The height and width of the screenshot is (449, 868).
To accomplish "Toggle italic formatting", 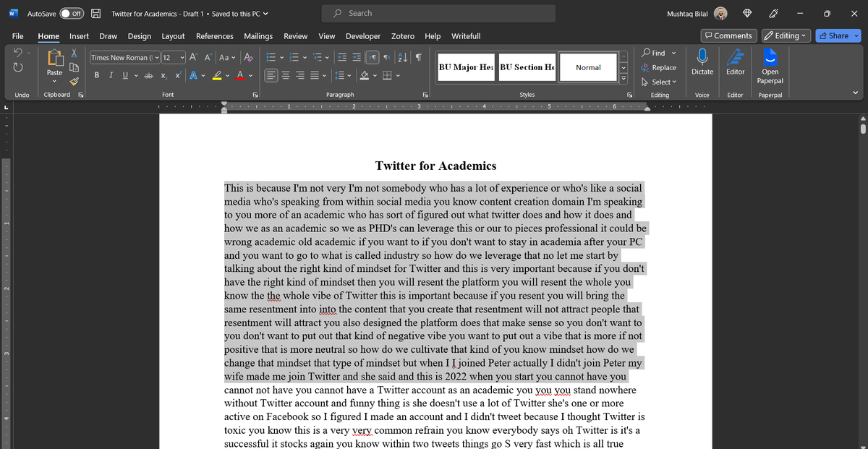I will tap(111, 76).
